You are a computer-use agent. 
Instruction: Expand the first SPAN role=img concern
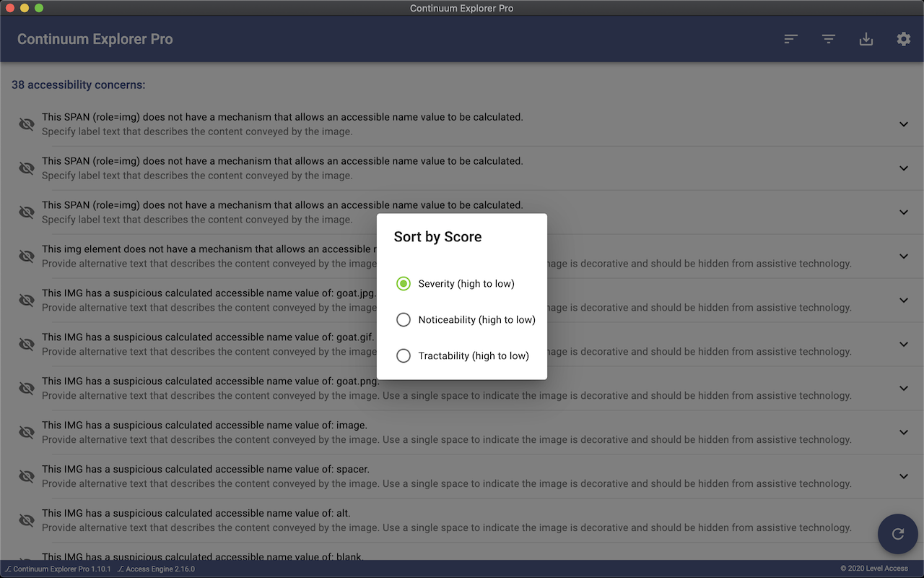[904, 124]
